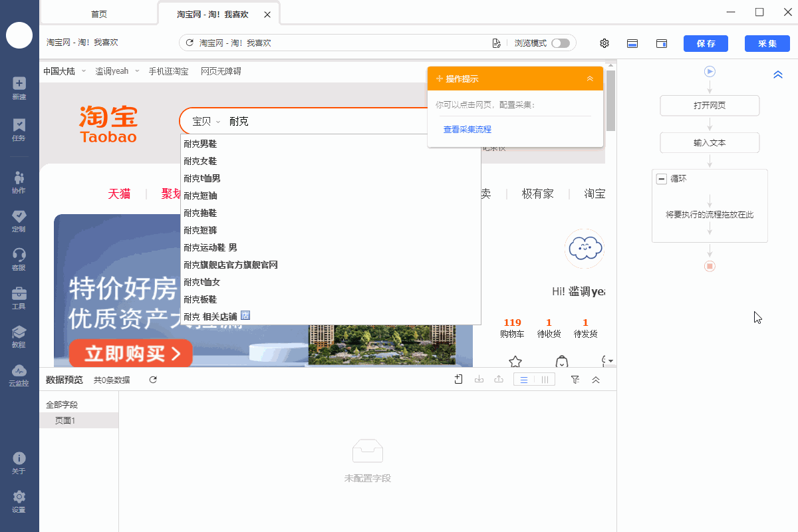The image size is (798, 532).
Task: Open the 宝贝 search type dropdown
Action: [206, 122]
